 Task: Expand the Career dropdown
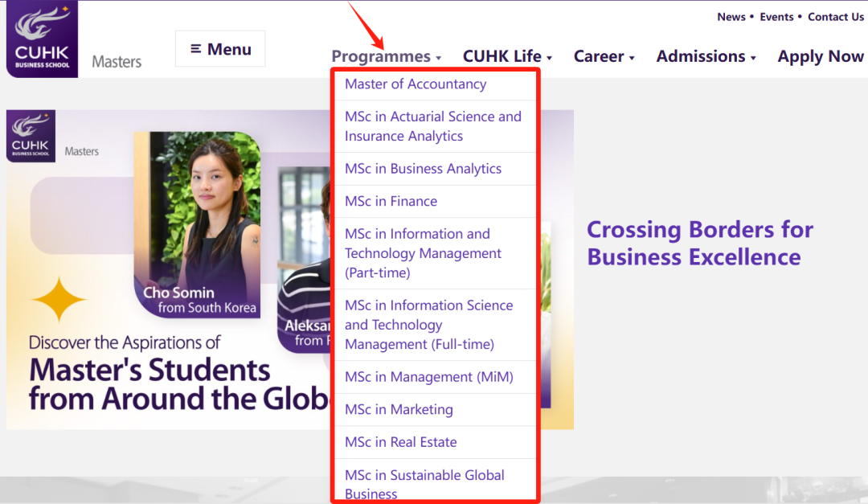click(604, 56)
